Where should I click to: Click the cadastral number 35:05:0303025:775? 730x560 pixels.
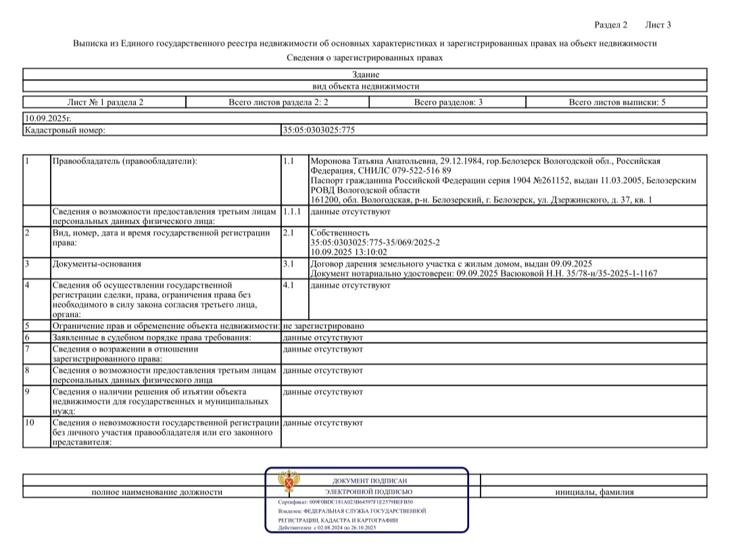[318, 131]
